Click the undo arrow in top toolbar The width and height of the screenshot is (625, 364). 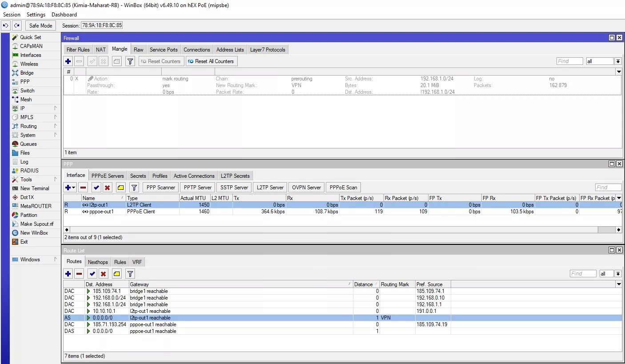pyautogui.click(x=5, y=26)
